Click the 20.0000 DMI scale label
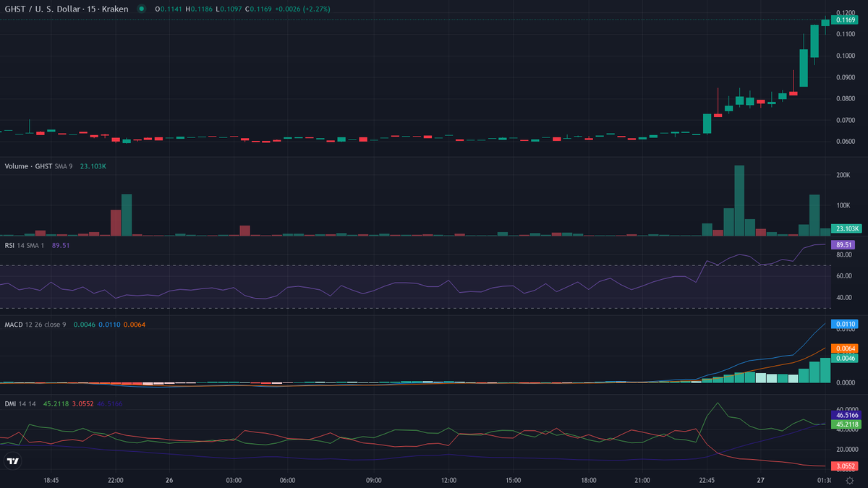The width and height of the screenshot is (868, 488). point(846,448)
